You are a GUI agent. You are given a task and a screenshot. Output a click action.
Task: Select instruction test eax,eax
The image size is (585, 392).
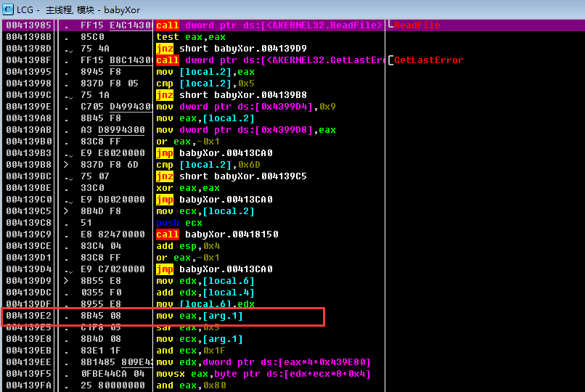[191, 37]
